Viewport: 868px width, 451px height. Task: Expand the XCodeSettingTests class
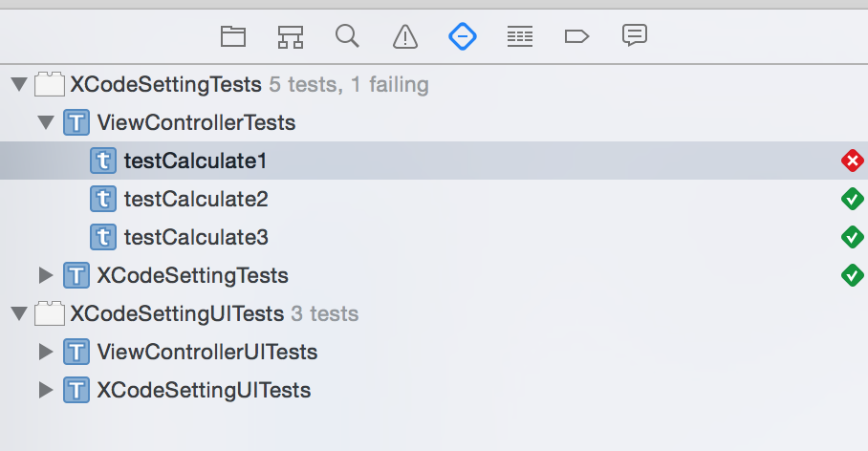point(45,276)
